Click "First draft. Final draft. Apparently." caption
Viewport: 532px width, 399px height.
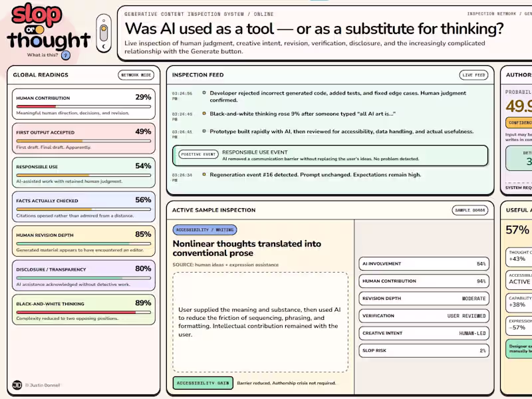pos(54,147)
